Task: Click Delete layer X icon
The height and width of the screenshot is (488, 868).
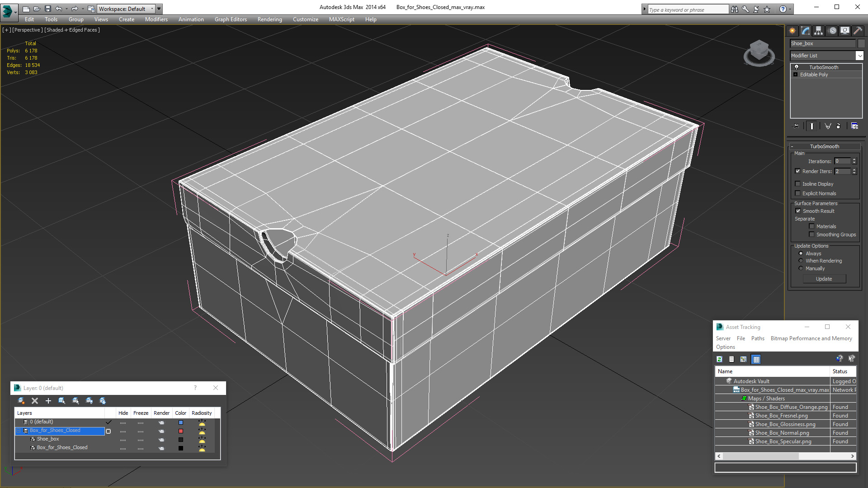Action: click(x=35, y=401)
